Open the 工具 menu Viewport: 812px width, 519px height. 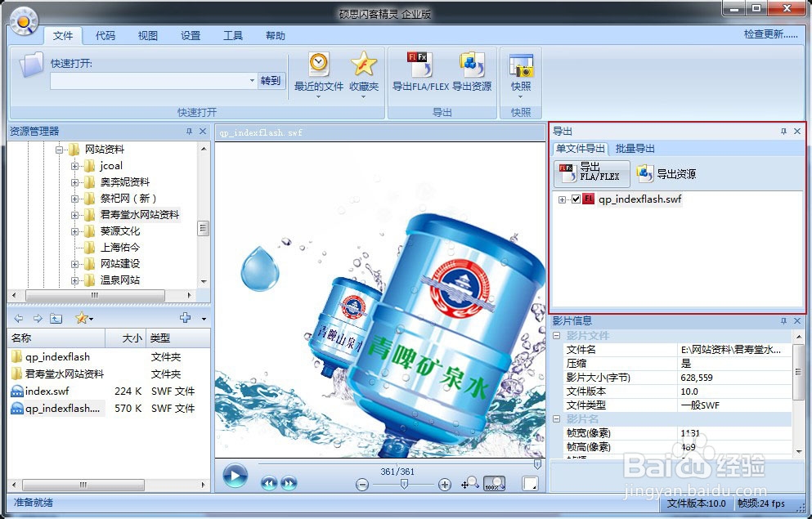coord(233,35)
